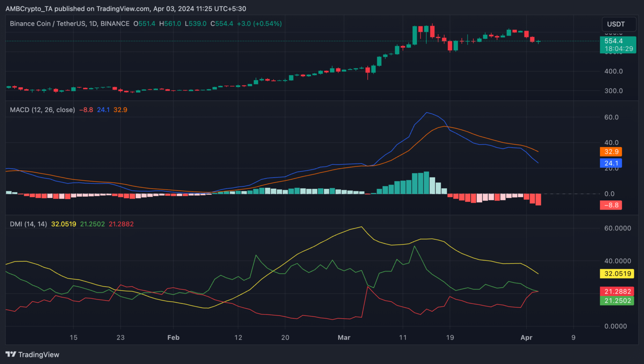Viewport: 644px width, 364px height.
Task: Click the Apr label on the date axis
Action: 526,338
